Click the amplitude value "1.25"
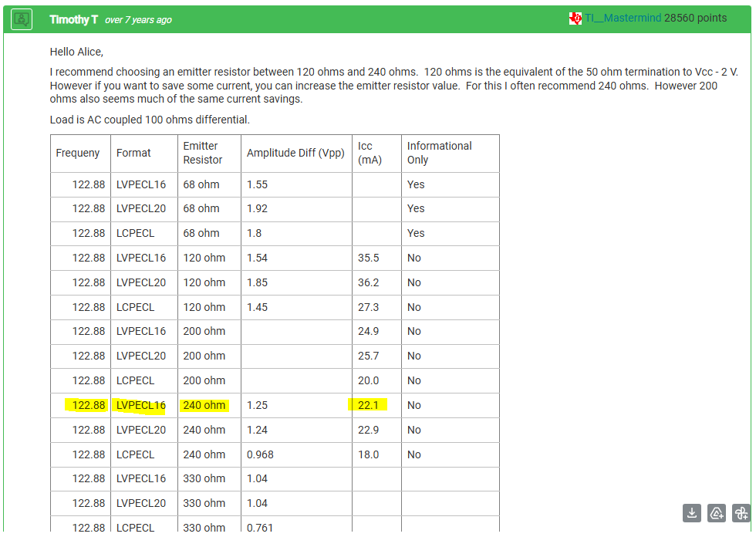 pyautogui.click(x=257, y=405)
